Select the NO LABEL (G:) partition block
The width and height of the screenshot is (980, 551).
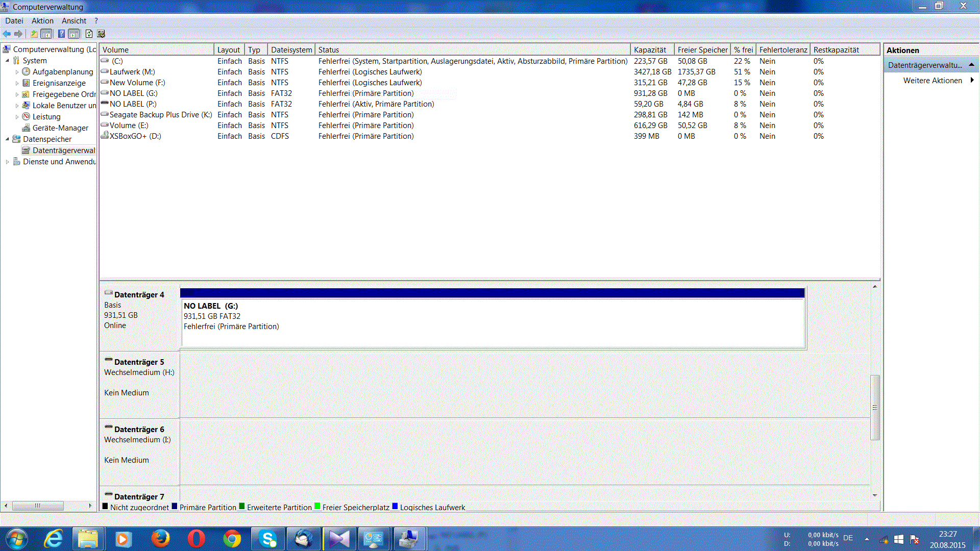point(493,321)
